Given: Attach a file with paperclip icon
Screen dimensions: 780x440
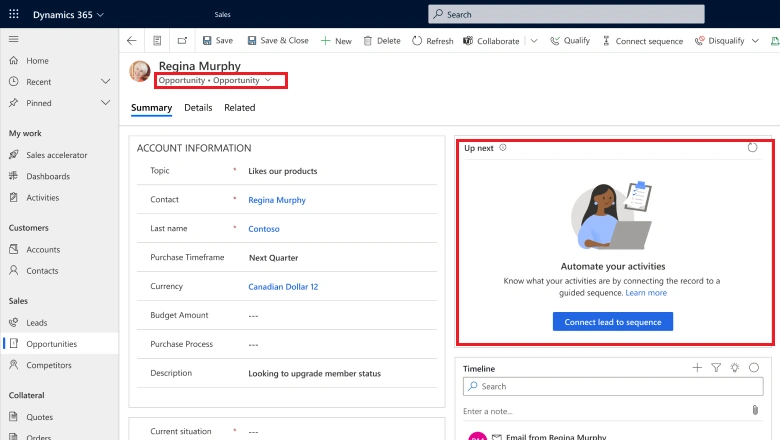Looking at the screenshot, I should tap(755, 411).
